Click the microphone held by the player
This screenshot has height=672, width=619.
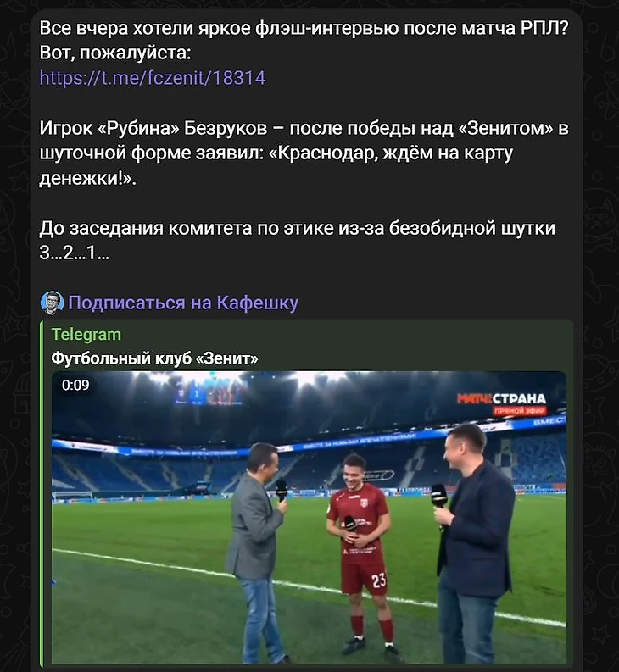tap(351, 526)
